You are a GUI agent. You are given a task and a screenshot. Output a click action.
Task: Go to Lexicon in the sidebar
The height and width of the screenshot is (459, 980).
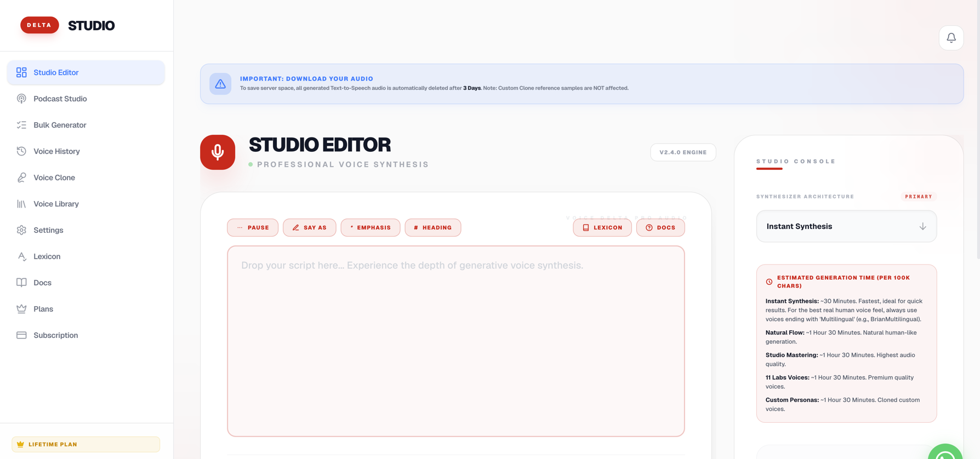pos(86,256)
